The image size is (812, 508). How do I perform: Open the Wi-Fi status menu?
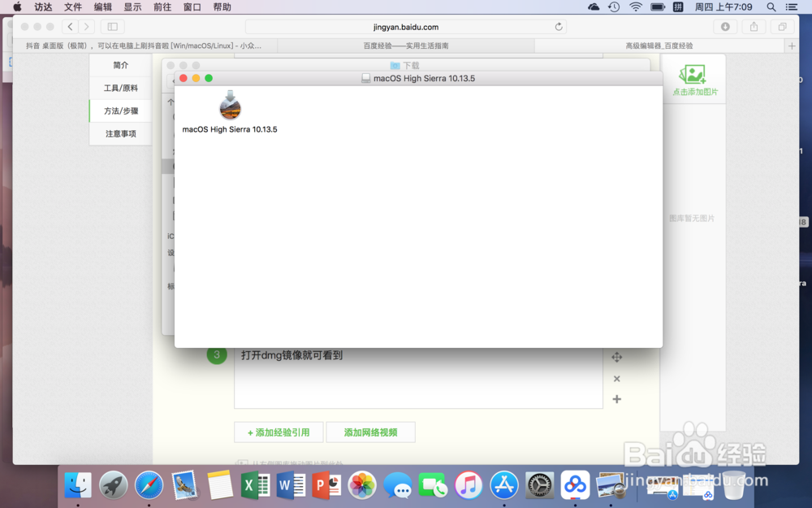point(636,7)
